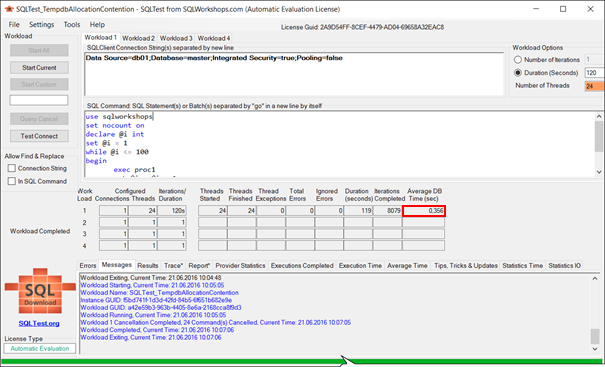Open the Tools menu
The image size is (605, 367).
(72, 24)
